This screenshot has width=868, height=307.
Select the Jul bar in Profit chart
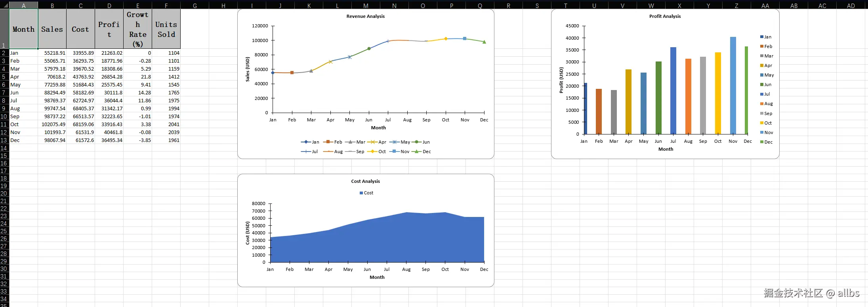[673, 91]
